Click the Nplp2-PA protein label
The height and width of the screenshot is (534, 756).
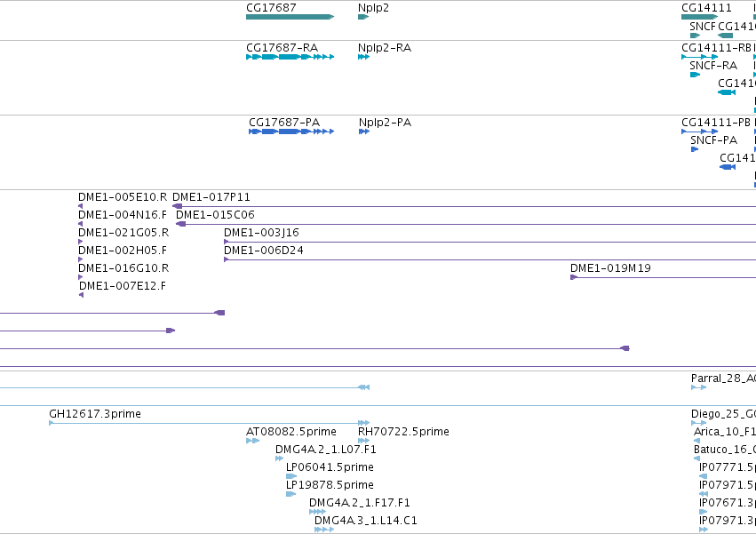tap(385, 123)
